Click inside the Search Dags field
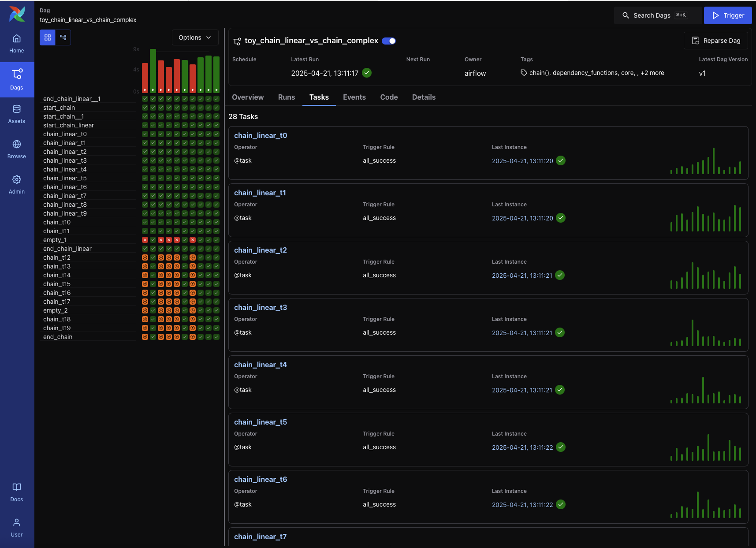Image resolution: width=756 pixels, height=548 pixels. [657, 15]
